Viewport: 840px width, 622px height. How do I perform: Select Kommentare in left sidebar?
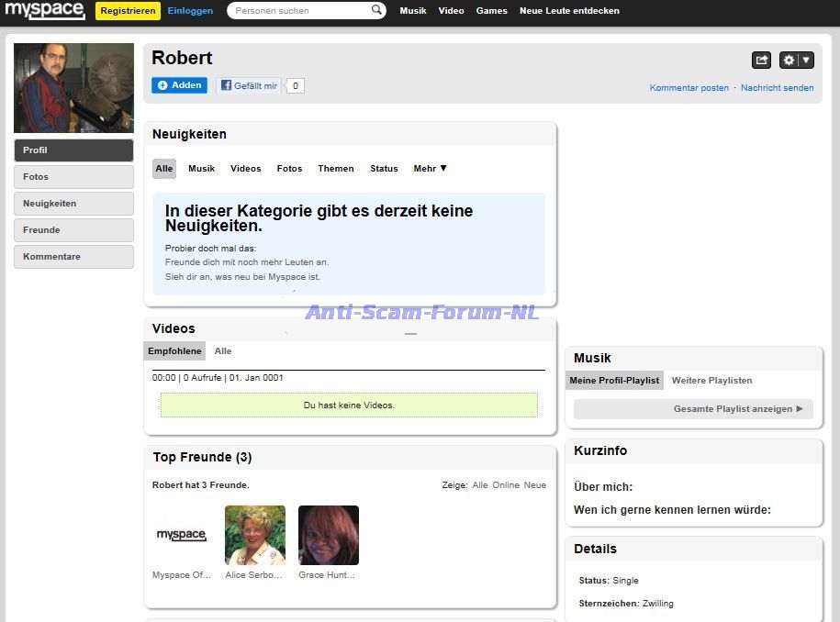click(73, 257)
